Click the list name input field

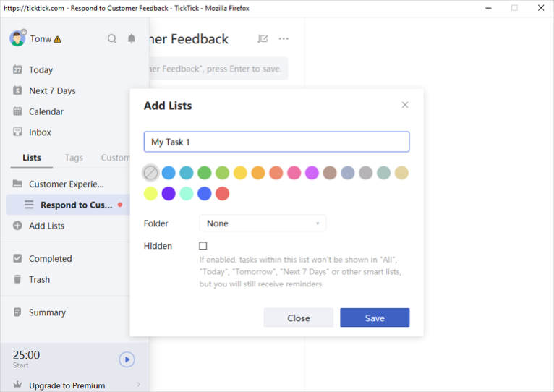[x=276, y=142]
